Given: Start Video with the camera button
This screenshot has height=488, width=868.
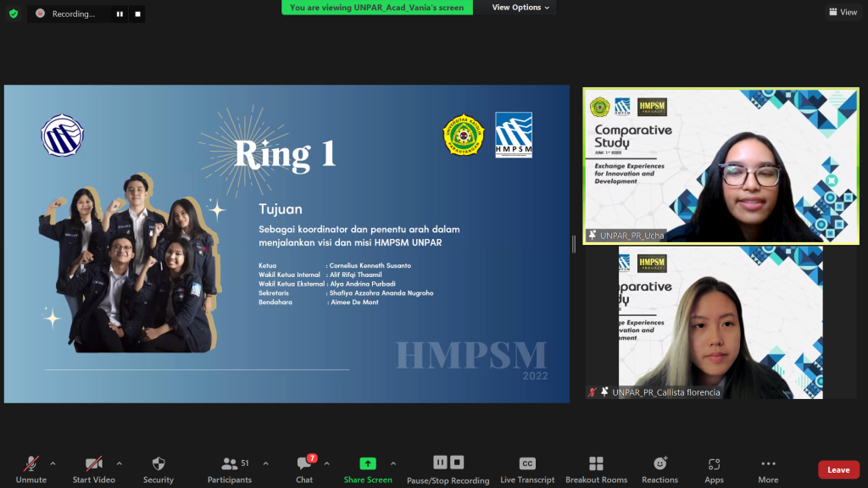Looking at the screenshot, I should point(93,469).
